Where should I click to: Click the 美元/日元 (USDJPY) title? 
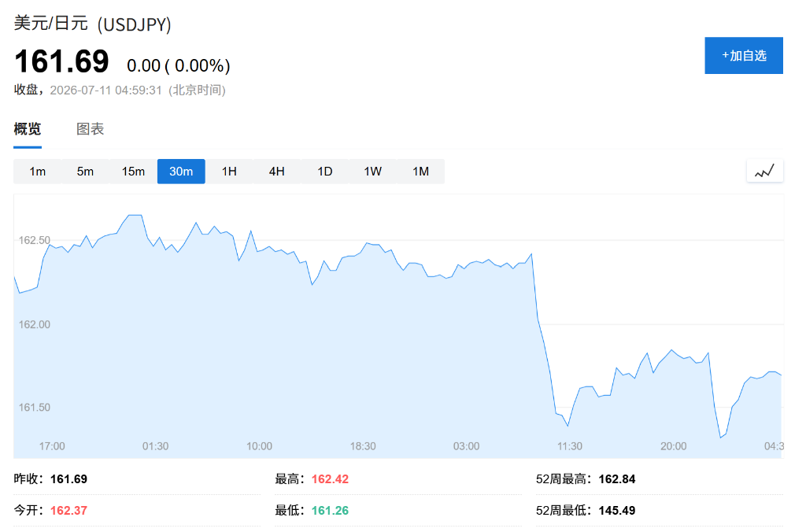(93, 24)
